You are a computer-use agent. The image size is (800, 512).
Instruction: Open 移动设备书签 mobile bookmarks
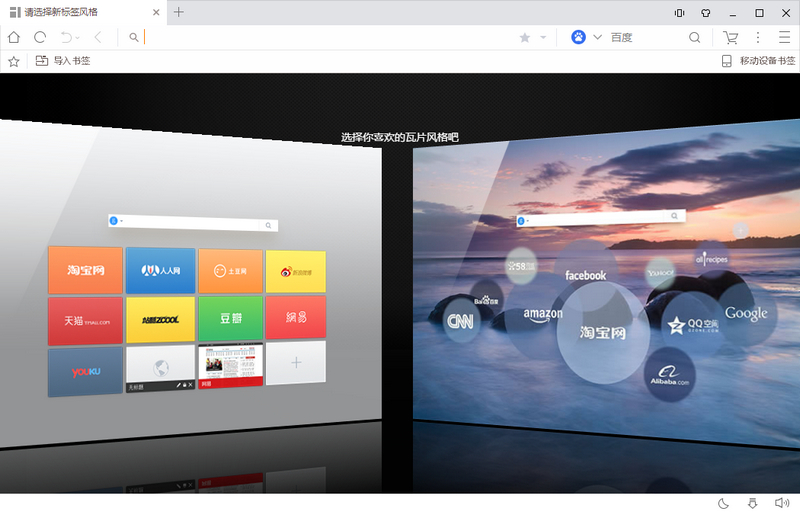758,61
